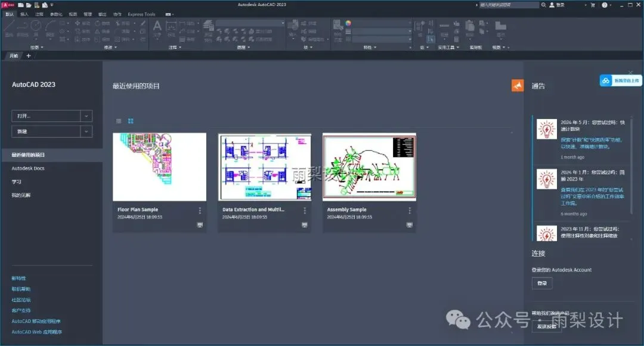
Task: Expand the 图层 (Layers) panel arrow
Action: tap(249, 48)
